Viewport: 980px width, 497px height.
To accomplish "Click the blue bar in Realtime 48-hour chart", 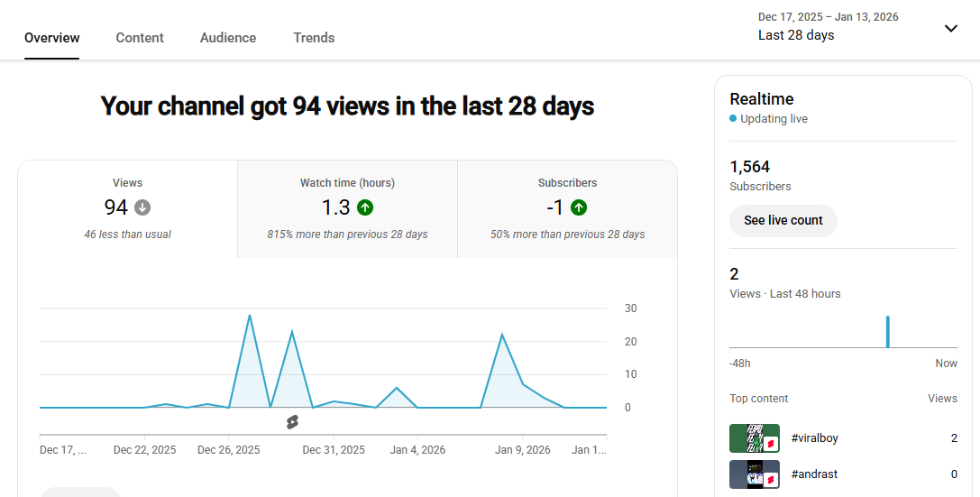I will click(x=887, y=332).
